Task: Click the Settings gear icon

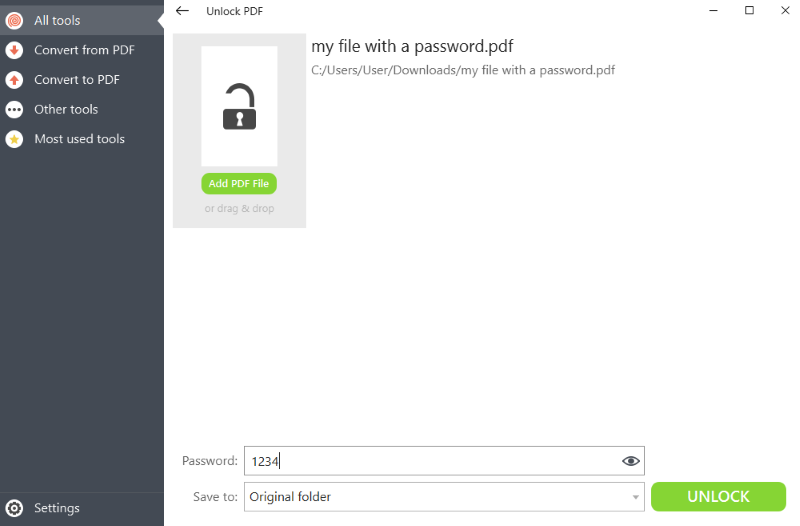Action: click(x=14, y=508)
